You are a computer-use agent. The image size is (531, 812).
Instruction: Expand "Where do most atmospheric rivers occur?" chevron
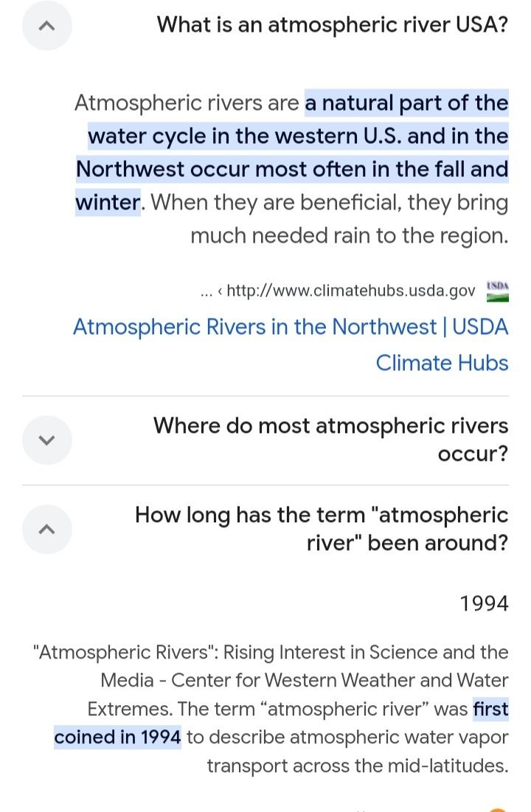coord(47,440)
